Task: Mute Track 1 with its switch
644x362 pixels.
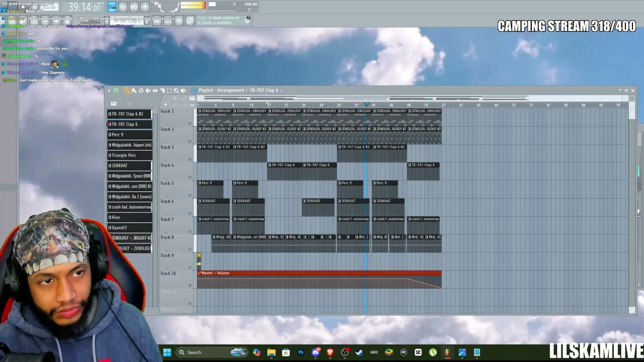Action: pyautogui.click(x=190, y=123)
